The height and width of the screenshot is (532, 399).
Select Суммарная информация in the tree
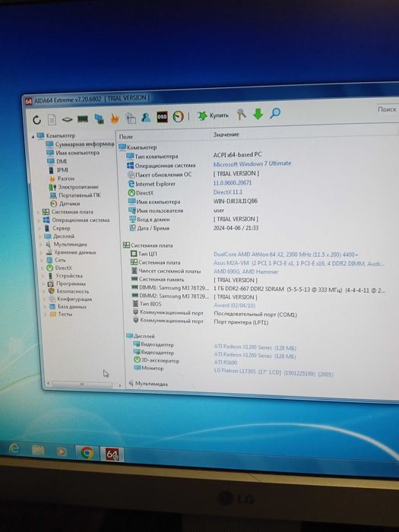(x=81, y=144)
